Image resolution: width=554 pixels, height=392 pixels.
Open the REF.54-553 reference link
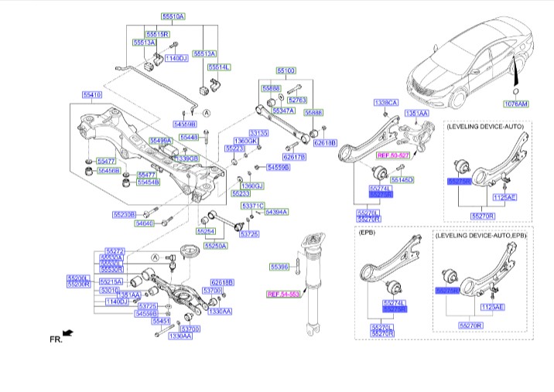point(283,294)
